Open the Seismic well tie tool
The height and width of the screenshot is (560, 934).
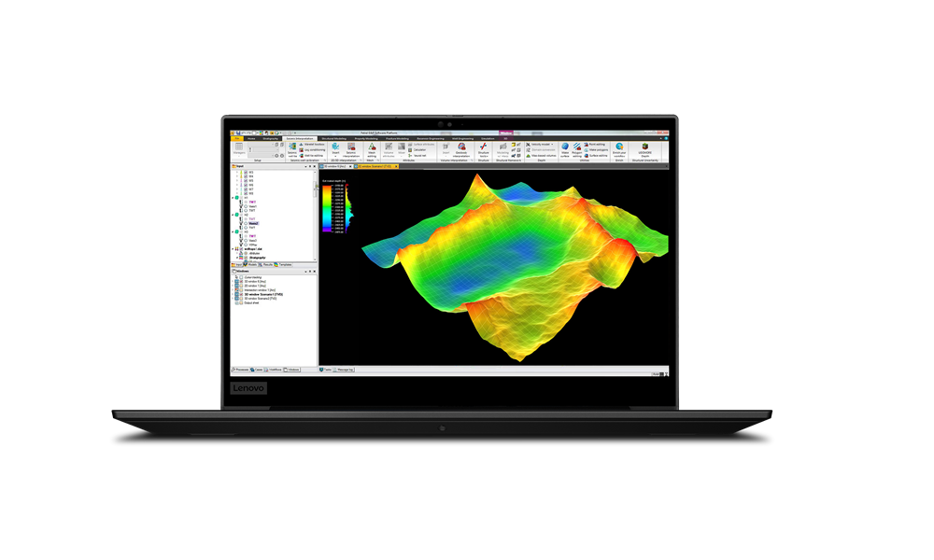click(x=291, y=149)
